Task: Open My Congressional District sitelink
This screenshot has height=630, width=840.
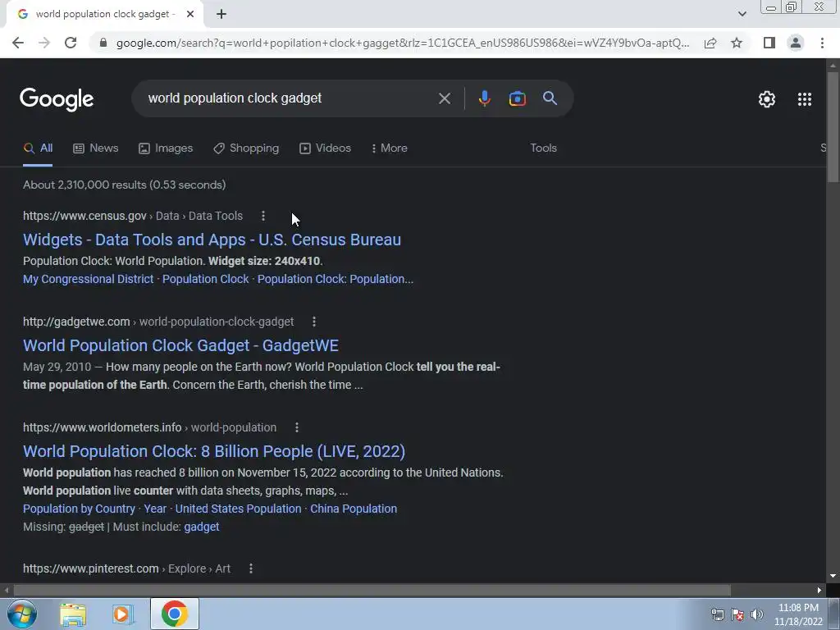Action: (x=88, y=279)
